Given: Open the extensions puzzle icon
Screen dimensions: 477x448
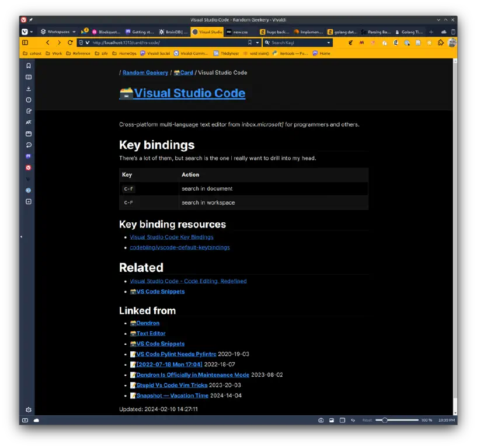Looking at the screenshot, I should [440, 43].
